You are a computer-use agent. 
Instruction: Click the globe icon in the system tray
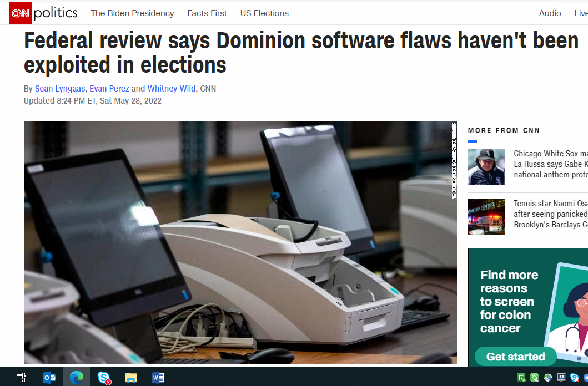tap(548, 377)
